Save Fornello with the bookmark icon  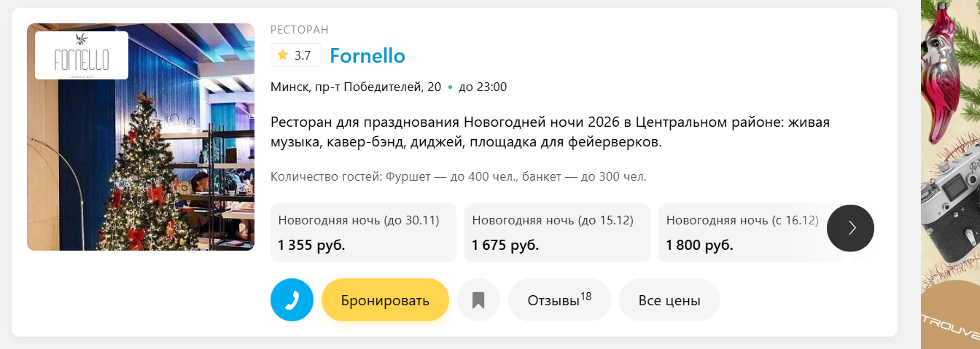point(478,300)
